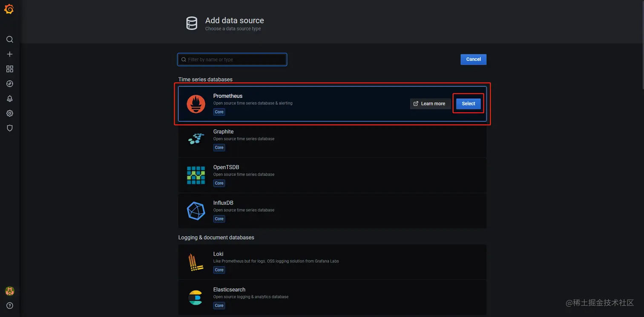
Task: Choose the InfluxDB data source title
Action: pos(223,203)
